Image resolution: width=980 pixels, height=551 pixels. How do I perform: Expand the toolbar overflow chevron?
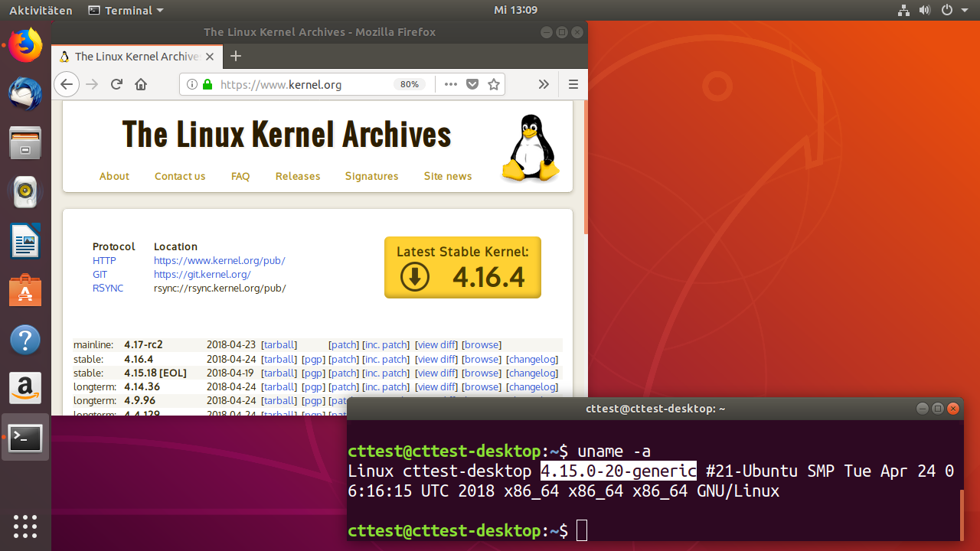544,84
